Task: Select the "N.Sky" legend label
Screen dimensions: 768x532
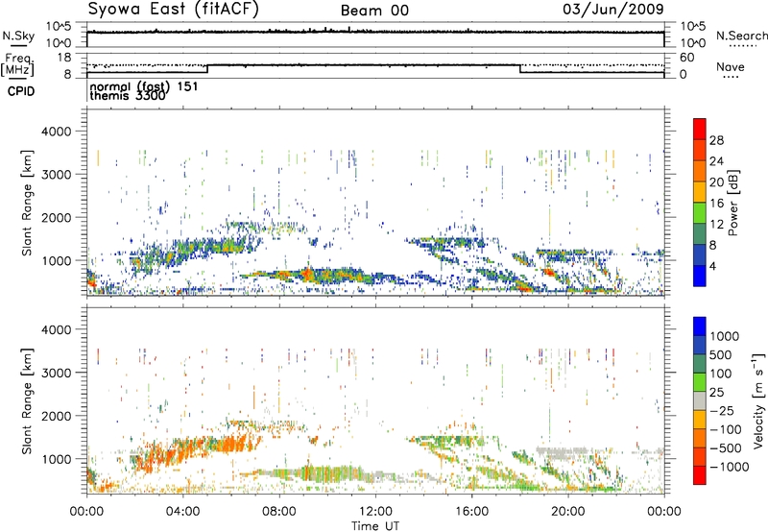Action: coord(18,36)
